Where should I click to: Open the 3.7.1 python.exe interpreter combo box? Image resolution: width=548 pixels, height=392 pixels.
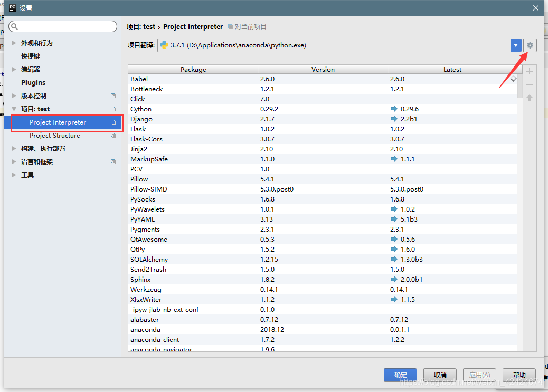[339, 45]
